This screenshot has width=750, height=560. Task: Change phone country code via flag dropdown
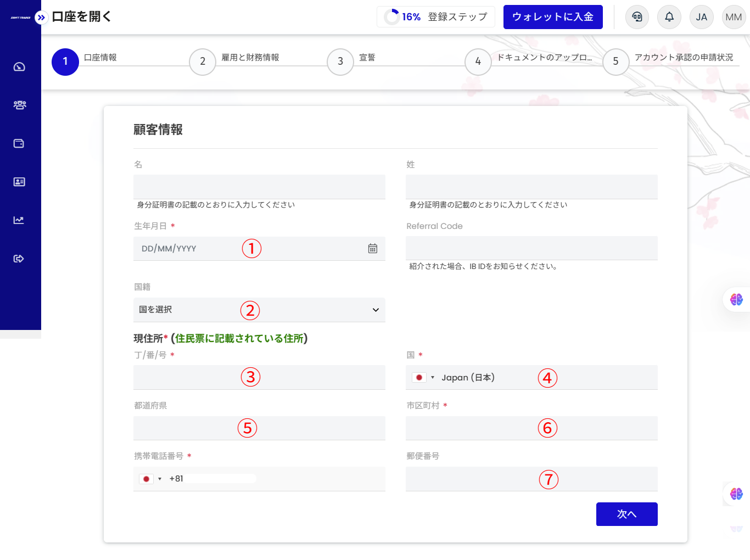pyautogui.click(x=149, y=478)
